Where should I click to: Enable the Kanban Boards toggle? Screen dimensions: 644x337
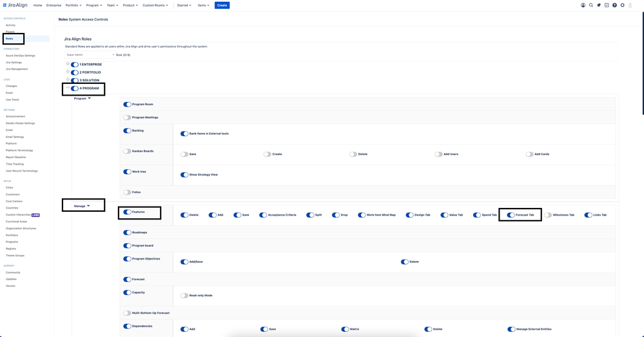[128, 152]
